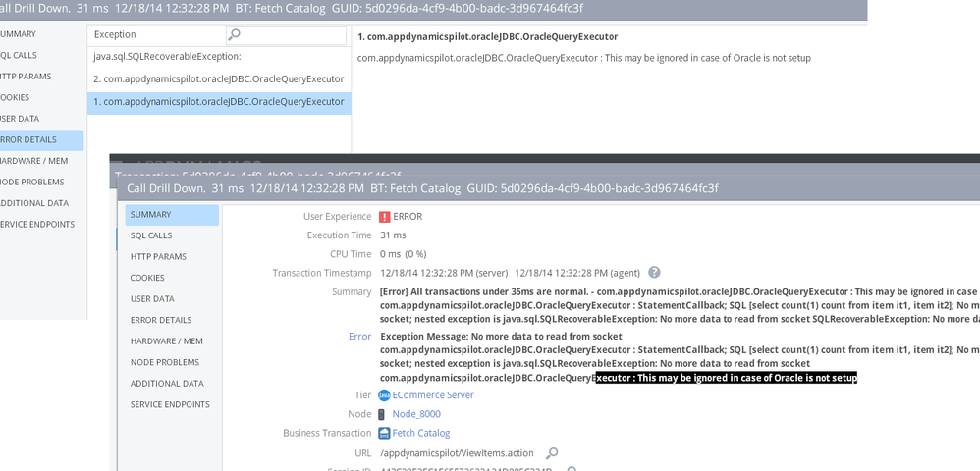Click the business transaction icon beside Fetch Catalog
The height and width of the screenshot is (471, 980).
tap(384, 433)
